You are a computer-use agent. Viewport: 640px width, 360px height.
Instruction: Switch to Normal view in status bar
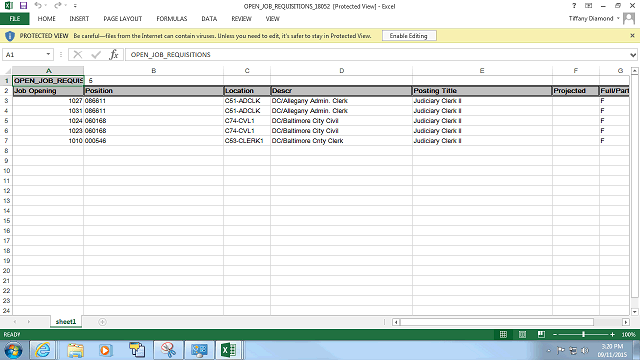pos(503,334)
